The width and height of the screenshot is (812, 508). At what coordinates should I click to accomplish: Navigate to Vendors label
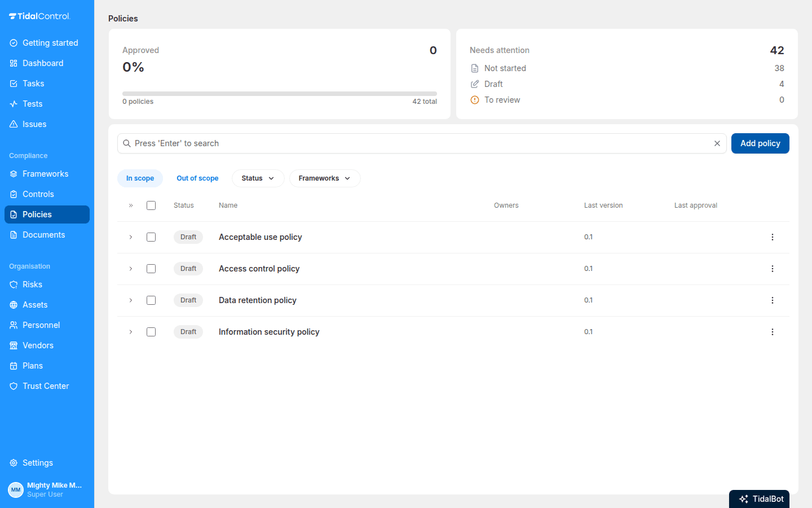click(x=38, y=345)
